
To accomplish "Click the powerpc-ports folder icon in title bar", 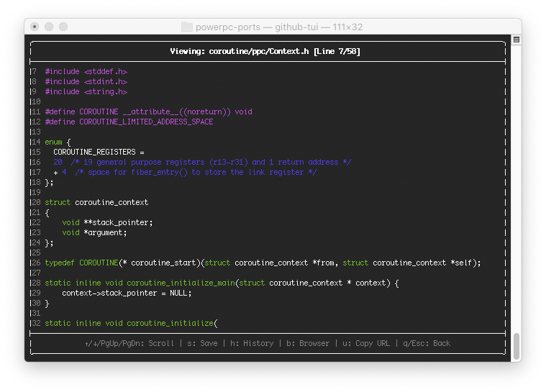I will pyautogui.click(x=187, y=27).
